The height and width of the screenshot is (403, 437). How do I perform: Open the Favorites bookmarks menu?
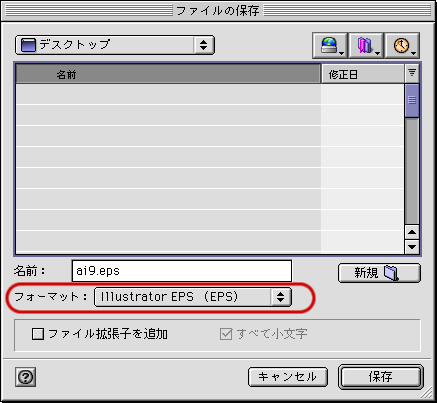tap(366, 45)
